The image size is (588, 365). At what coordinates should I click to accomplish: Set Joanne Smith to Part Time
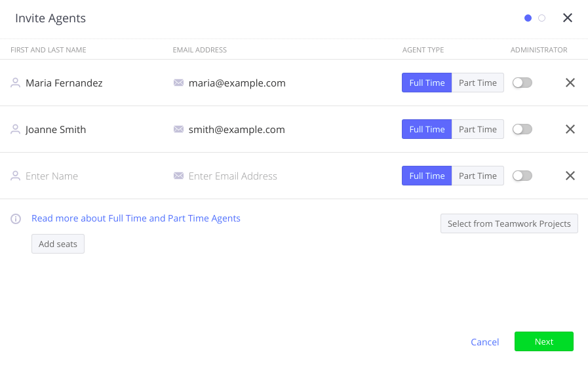477,129
